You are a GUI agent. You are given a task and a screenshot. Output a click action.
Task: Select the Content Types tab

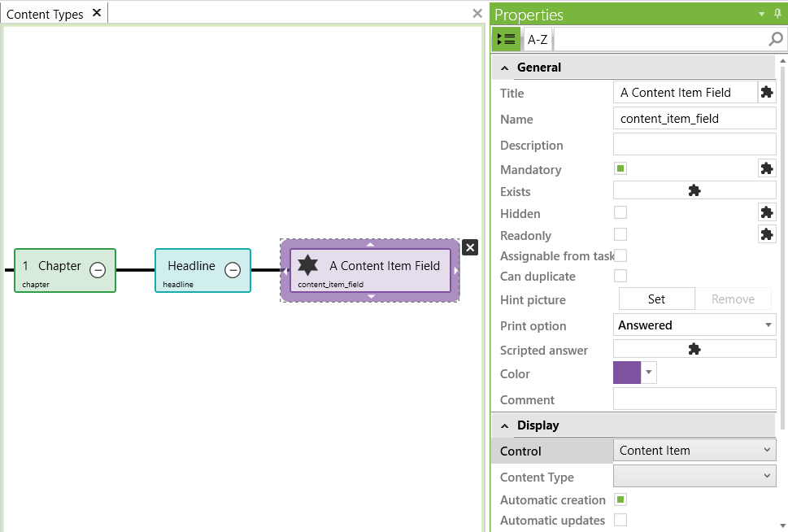tap(45, 14)
